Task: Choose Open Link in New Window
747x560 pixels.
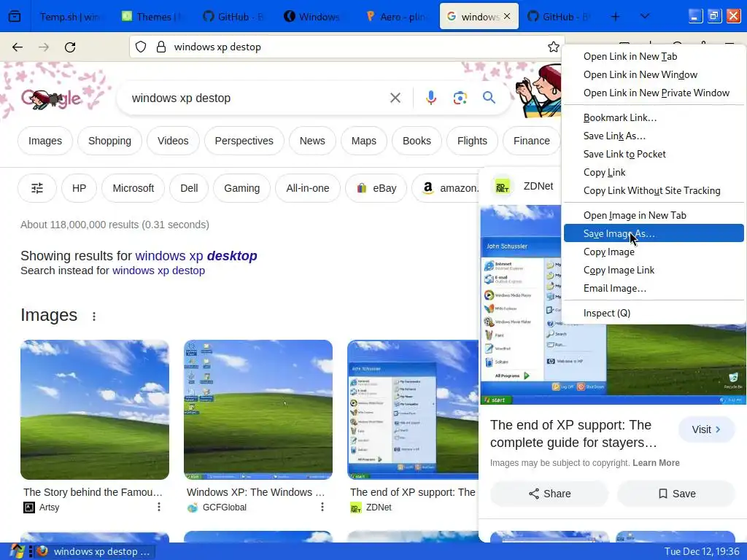Action: [654, 75]
